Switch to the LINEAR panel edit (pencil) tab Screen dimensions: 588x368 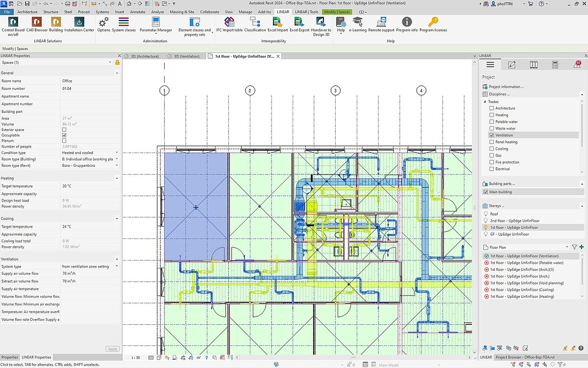(512, 65)
